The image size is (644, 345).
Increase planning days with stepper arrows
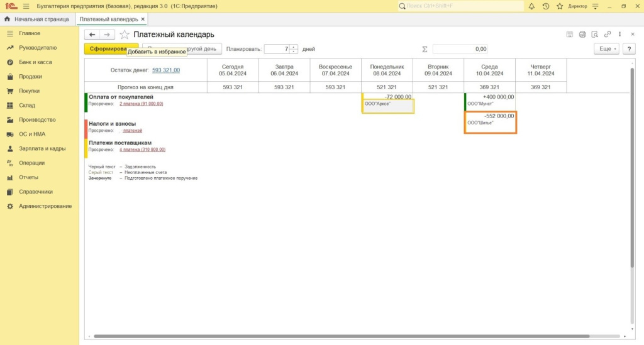[294, 47]
